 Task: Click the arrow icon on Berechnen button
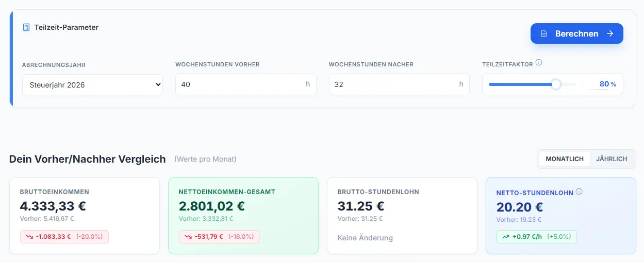pos(610,33)
